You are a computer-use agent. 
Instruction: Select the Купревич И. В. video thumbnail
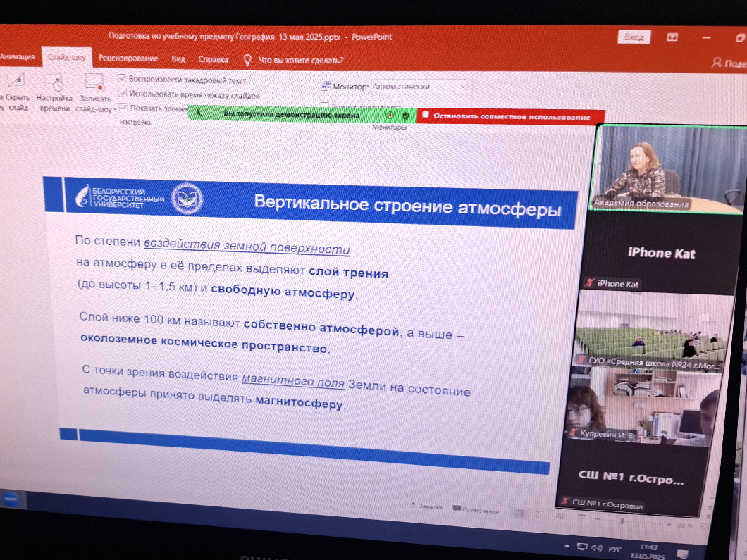(x=642, y=408)
